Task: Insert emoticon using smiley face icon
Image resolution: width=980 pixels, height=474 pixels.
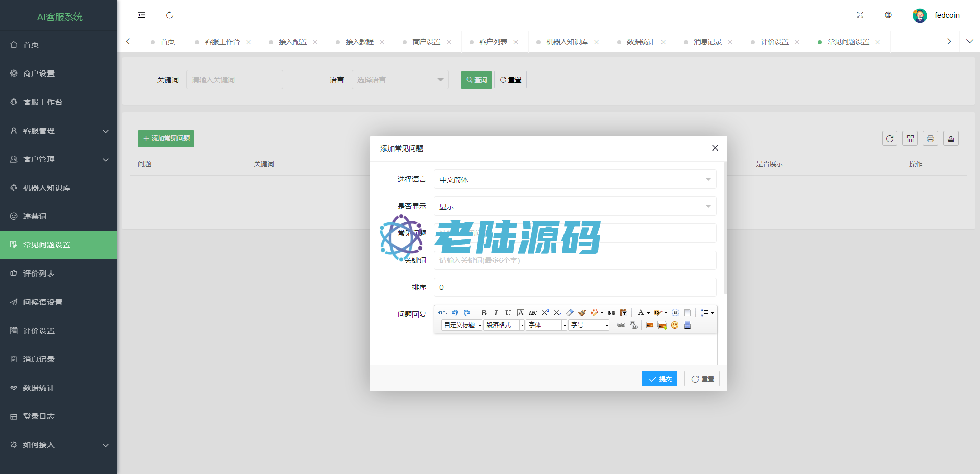Action: (x=675, y=325)
